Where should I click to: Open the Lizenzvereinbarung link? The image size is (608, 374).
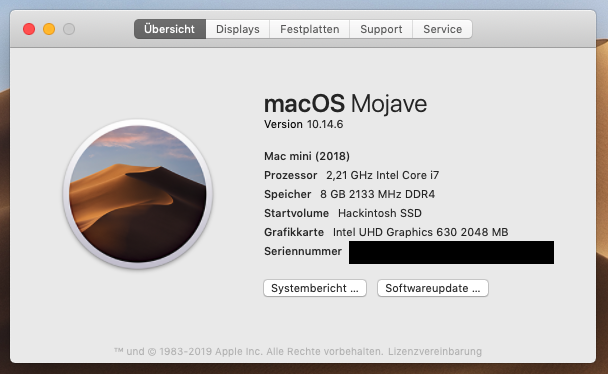point(435,352)
